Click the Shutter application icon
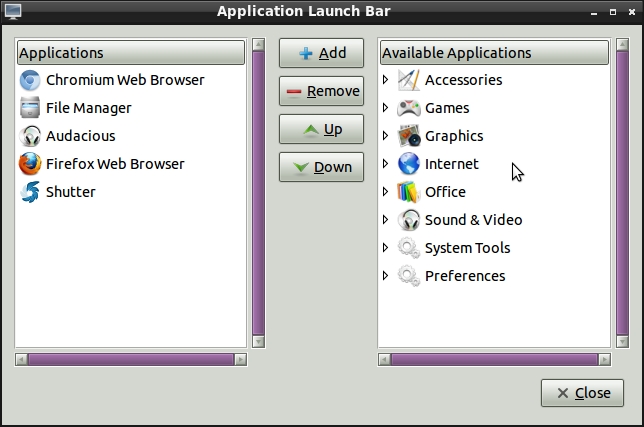This screenshot has height=427, width=644. (30, 192)
